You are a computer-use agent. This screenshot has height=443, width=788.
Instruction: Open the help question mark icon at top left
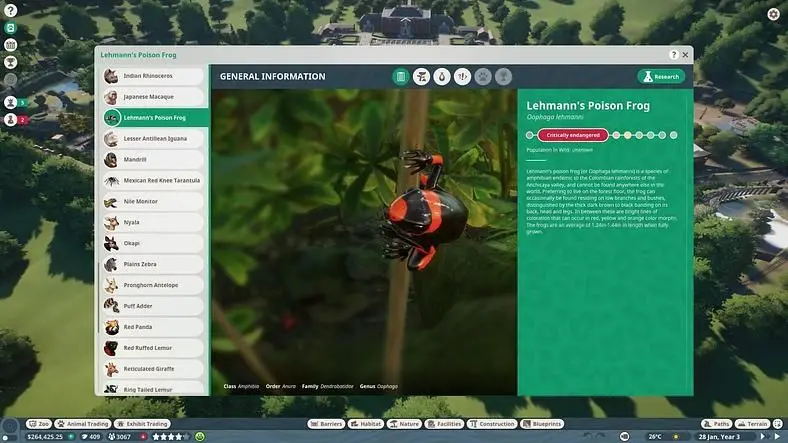[x=11, y=10]
